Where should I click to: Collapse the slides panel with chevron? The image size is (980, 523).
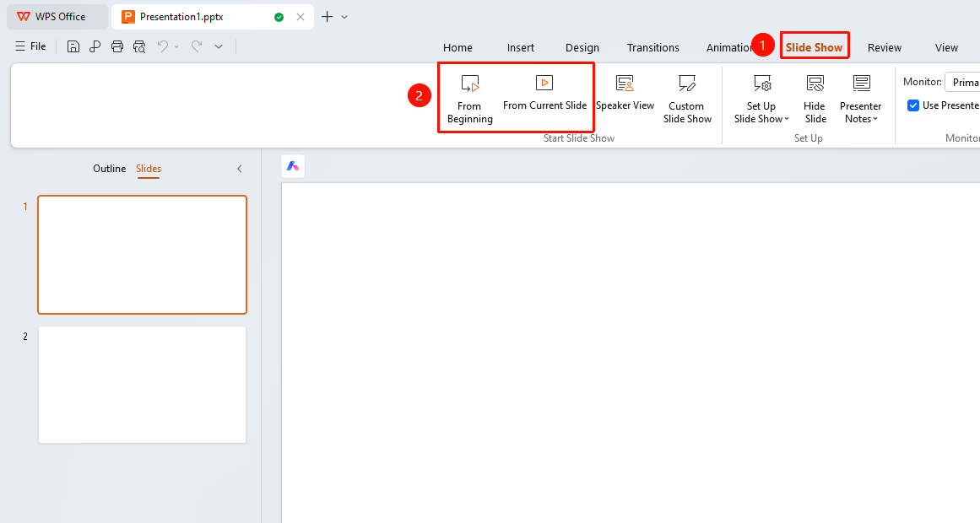pos(240,169)
